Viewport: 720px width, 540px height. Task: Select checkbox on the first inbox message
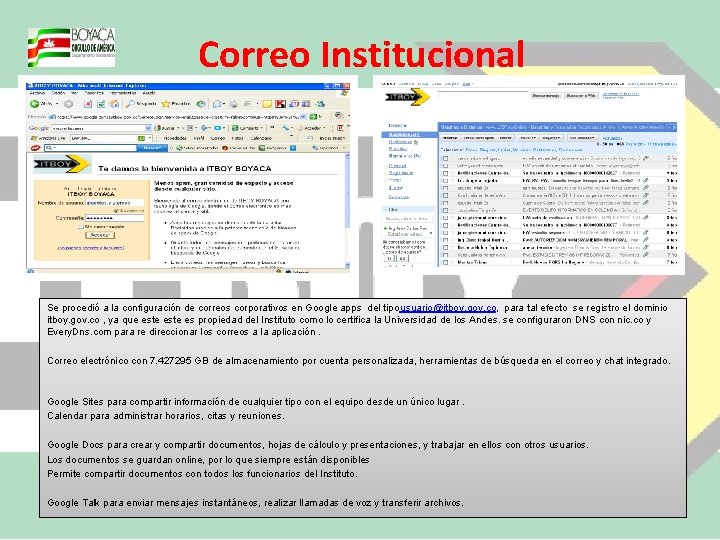(445, 158)
